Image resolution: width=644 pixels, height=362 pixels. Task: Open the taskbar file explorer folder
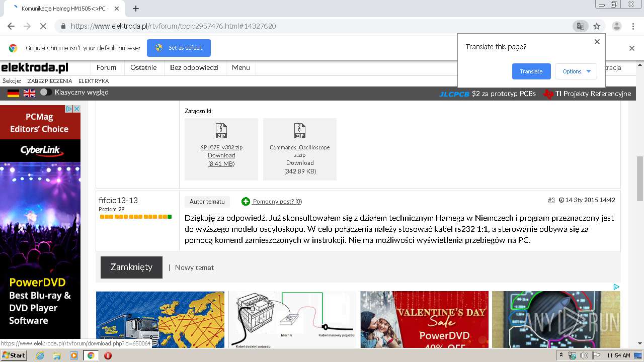[57, 355]
